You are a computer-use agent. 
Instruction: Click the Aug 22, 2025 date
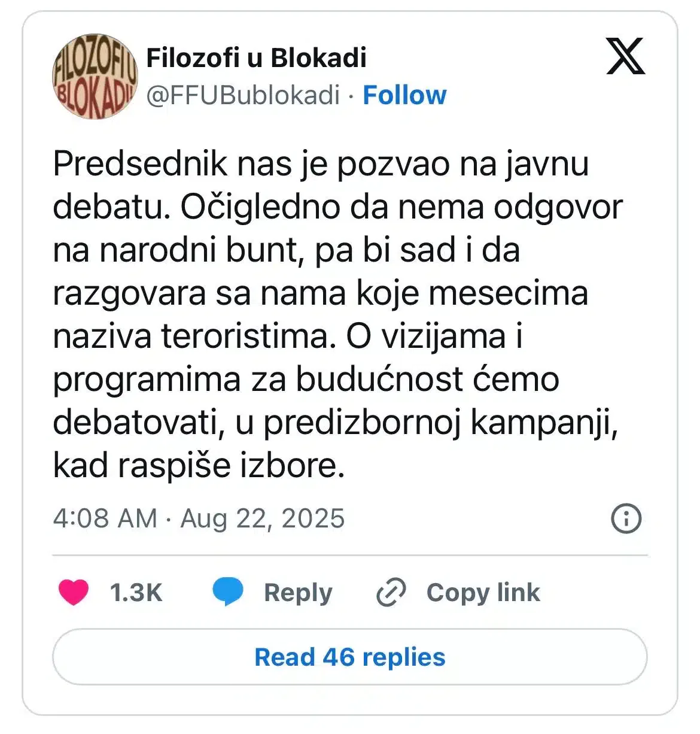[263, 518]
